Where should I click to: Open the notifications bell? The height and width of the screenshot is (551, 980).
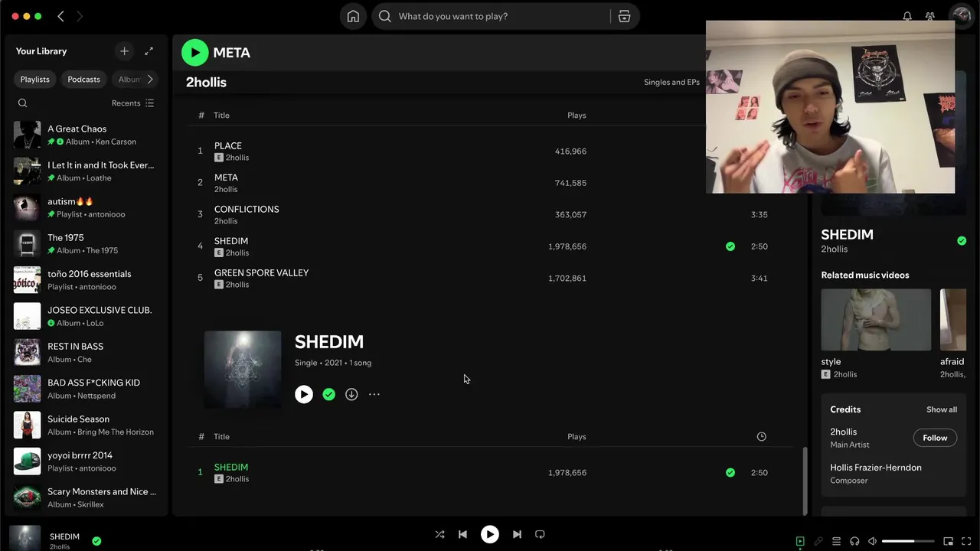tap(907, 16)
